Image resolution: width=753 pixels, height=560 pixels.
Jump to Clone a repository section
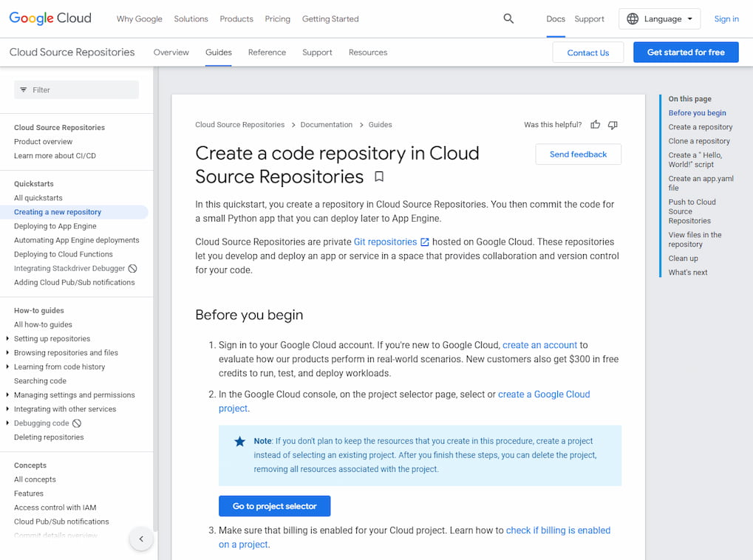pos(698,141)
